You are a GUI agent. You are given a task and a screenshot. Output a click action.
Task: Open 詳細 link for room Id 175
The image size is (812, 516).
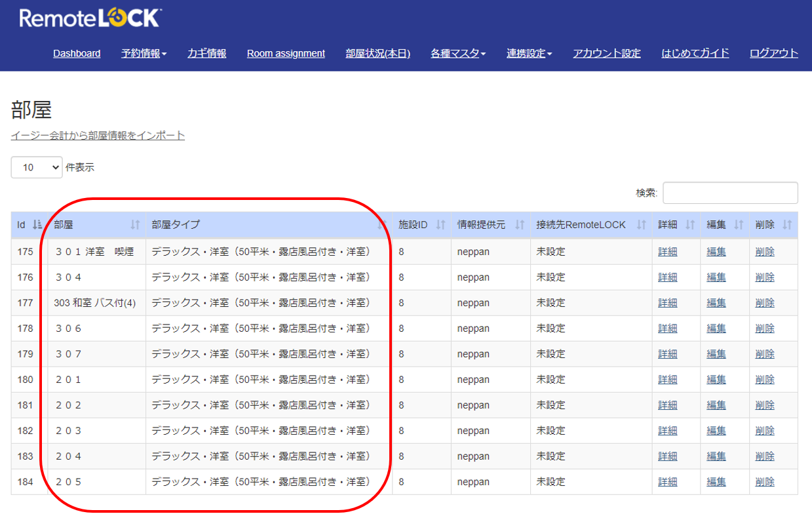point(668,252)
